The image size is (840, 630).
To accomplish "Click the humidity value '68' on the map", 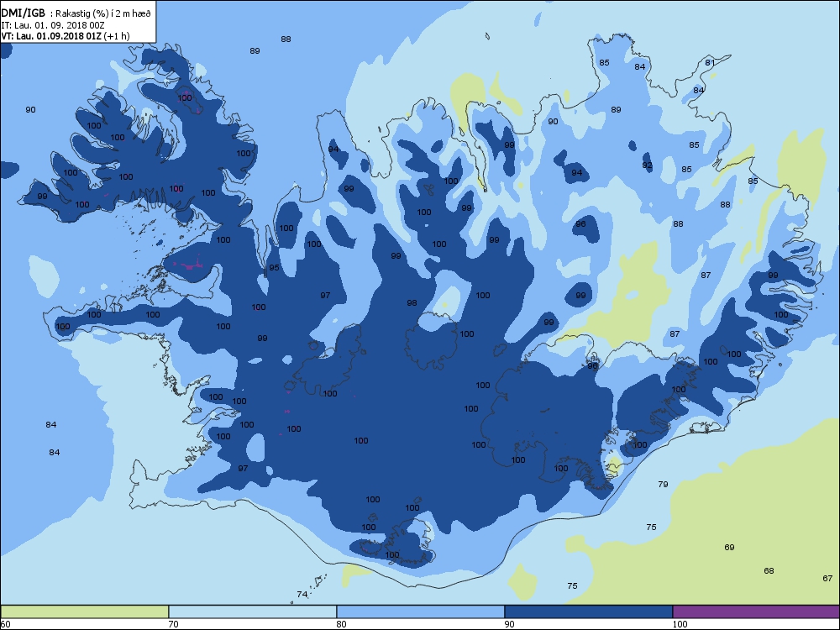I will pos(769,570).
